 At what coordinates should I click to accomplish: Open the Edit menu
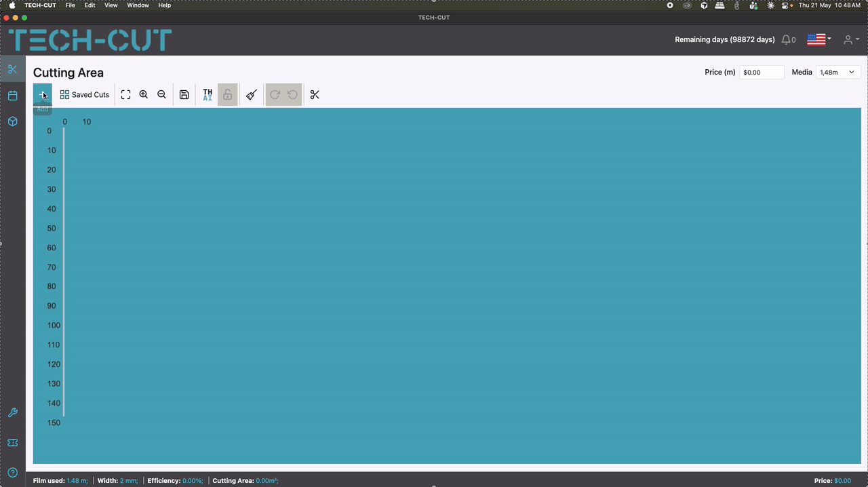click(90, 5)
